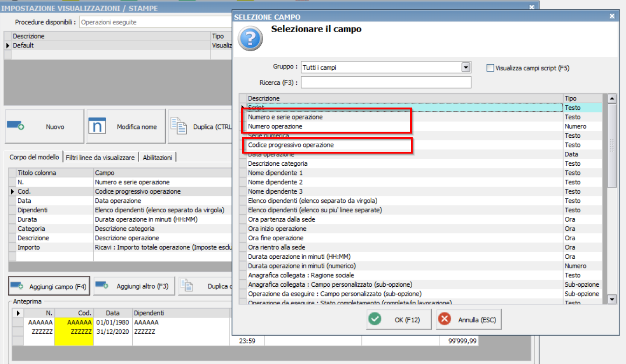Click the Aggiungi campo (F4) icon
626x364 pixels.
pyautogui.click(x=17, y=286)
